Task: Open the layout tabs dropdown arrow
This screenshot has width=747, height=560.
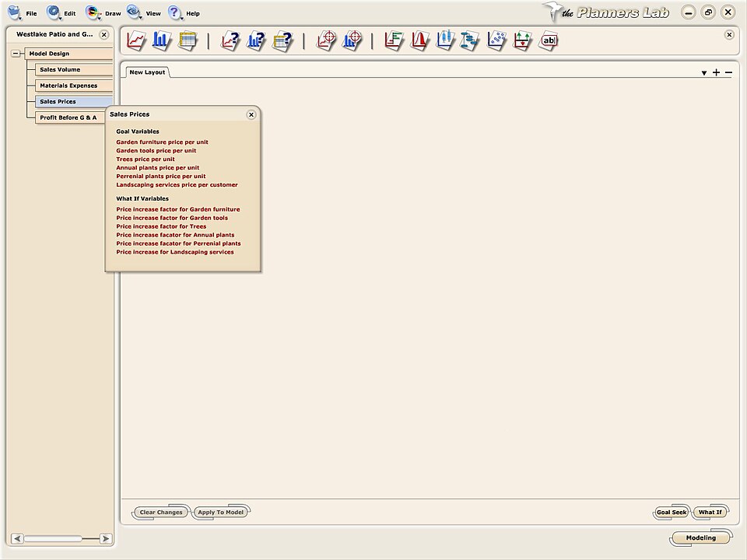Action: [x=703, y=73]
